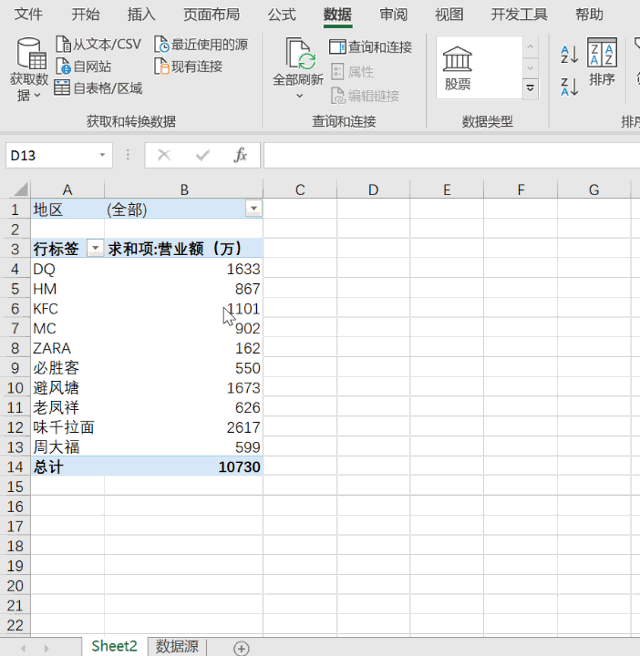Select row 14 header
640x656 pixels.
[x=15, y=467]
